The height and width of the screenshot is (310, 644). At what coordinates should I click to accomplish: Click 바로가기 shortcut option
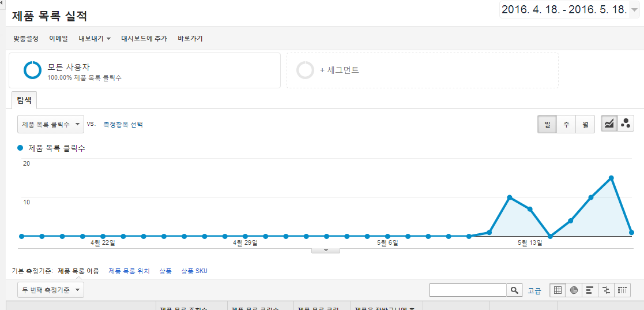point(190,39)
